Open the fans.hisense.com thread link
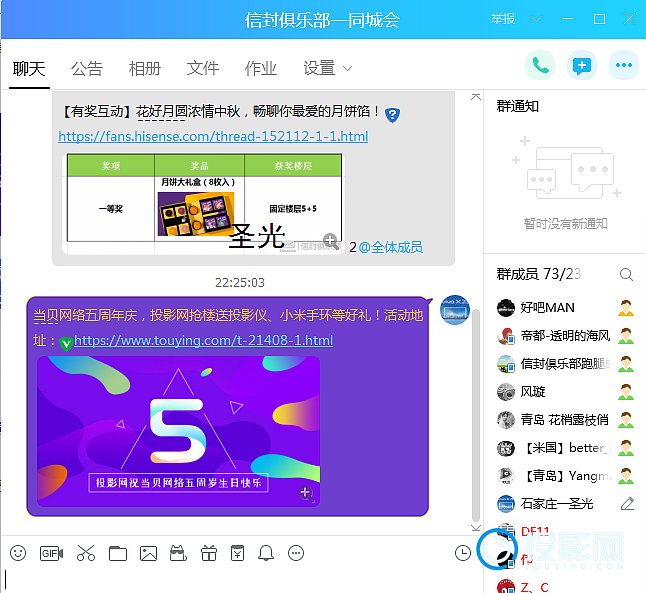Image resolution: width=646 pixels, height=593 pixels. (213, 136)
